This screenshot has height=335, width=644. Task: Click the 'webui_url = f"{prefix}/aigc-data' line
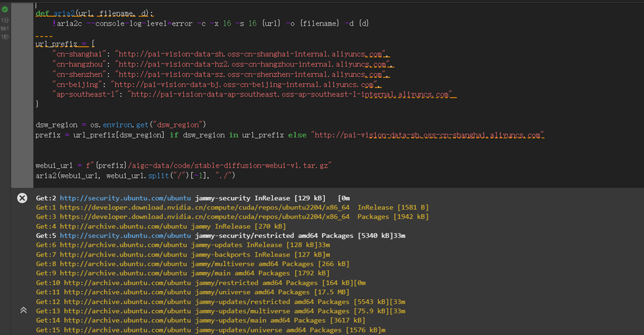(184, 165)
